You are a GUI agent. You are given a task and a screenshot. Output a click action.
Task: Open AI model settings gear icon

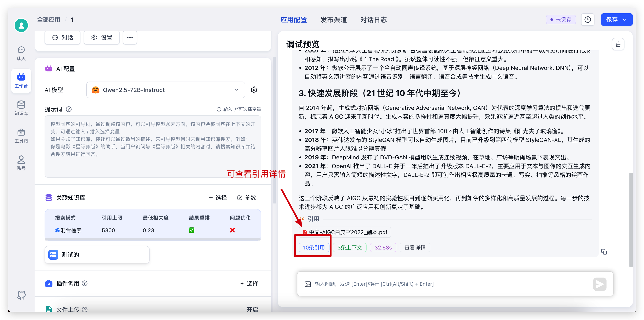point(254,90)
